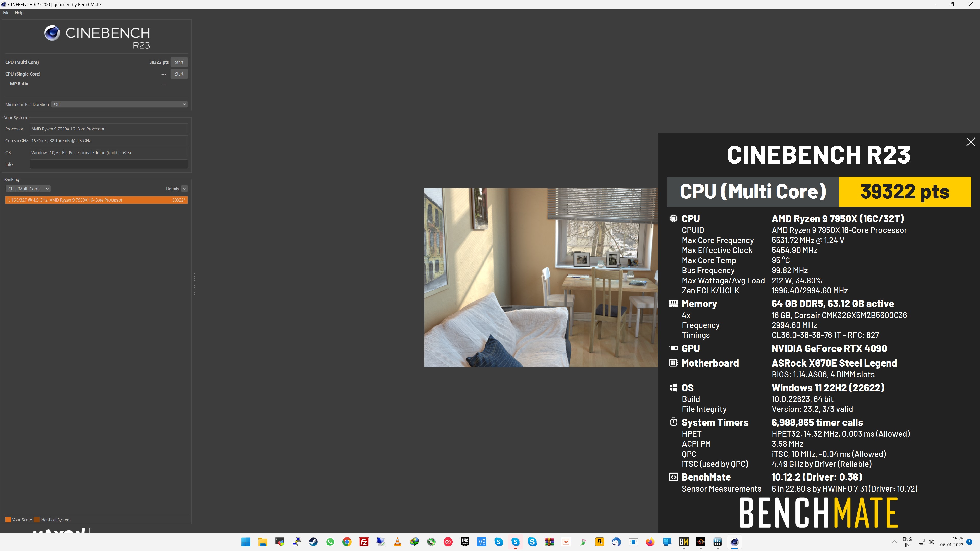The width and height of the screenshot is (980, 551).
Task: Open the PuTTY taskbar icon
Action: point(296,542)
